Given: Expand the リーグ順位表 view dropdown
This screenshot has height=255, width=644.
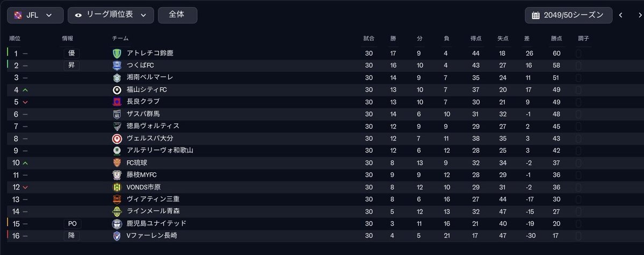Looking at the screenshot, I should 111,15.
